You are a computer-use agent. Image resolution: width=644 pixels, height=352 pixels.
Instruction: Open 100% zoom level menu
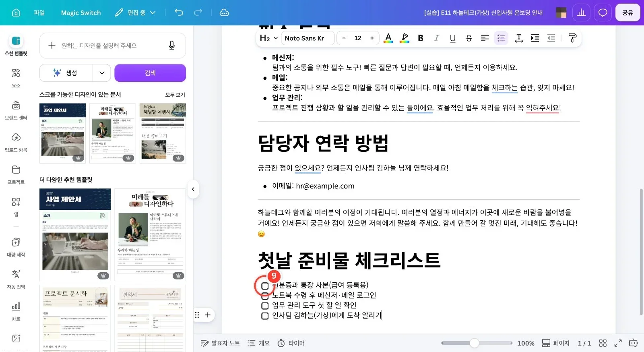point(526,343)
